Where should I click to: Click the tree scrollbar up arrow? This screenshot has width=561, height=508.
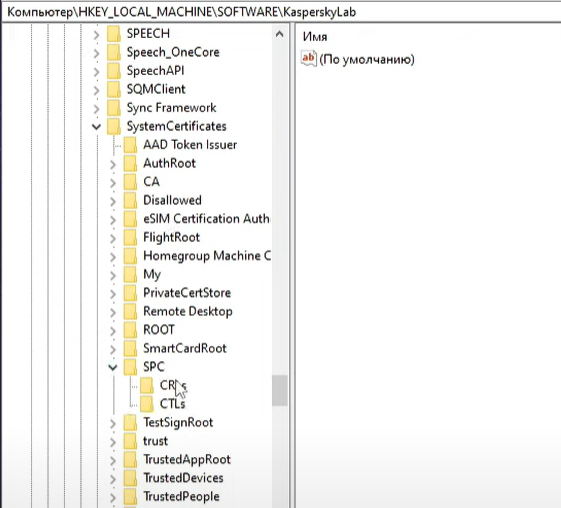279,34
